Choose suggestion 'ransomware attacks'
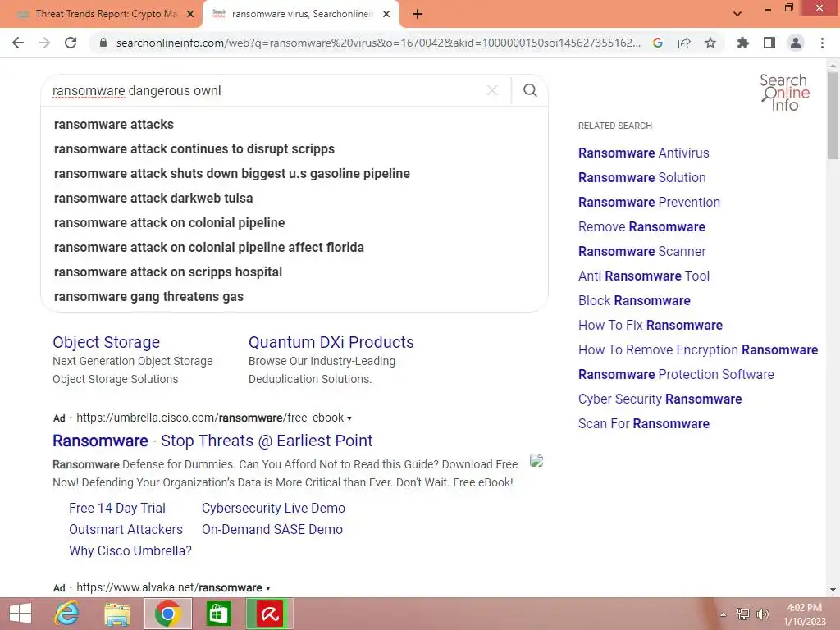840x630 pixels. pyautogui.click(x=114, y=125)
